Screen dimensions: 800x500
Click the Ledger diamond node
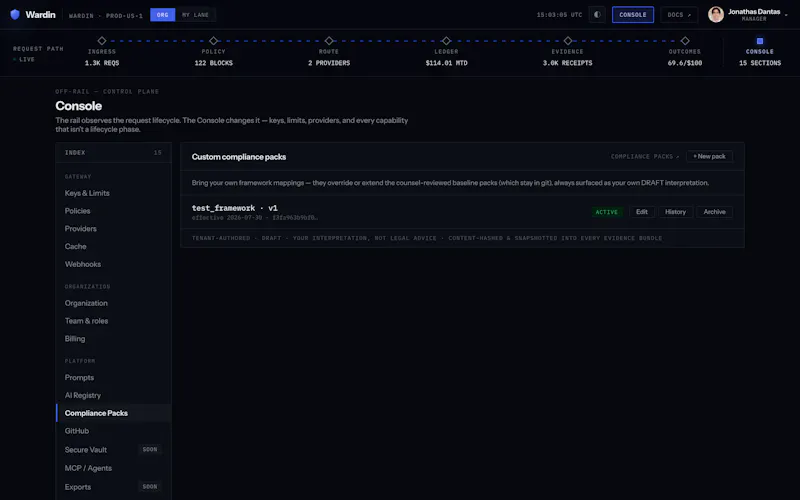click(x=446, y=41)
